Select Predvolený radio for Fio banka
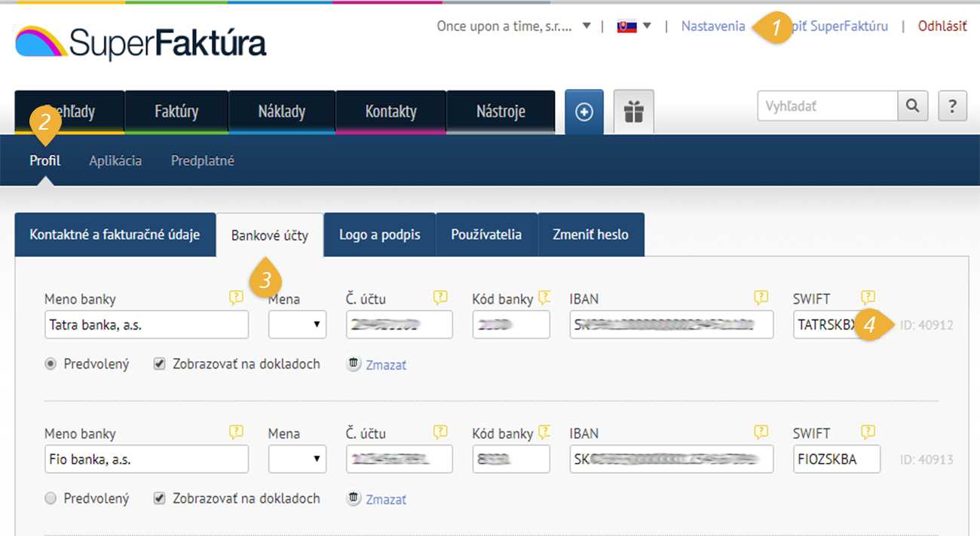Image resolution: width=980 pixels, height=536 pixels. click(51, 498)
